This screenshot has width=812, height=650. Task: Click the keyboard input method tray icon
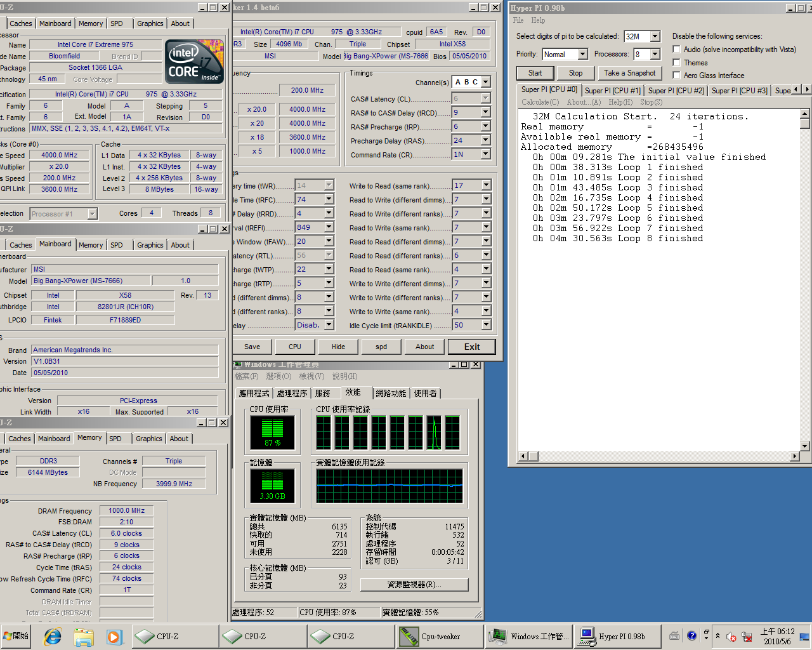point(674,636)
